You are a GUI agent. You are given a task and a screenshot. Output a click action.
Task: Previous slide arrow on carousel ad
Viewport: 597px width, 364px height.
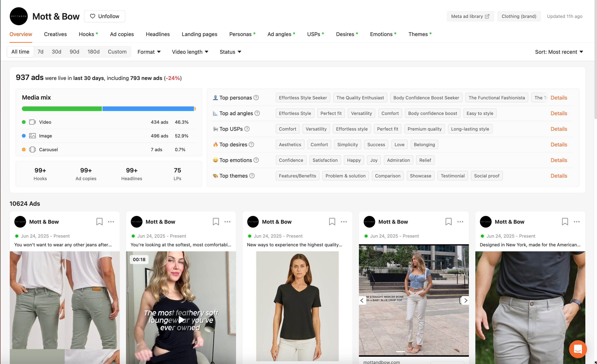(362, 300)
